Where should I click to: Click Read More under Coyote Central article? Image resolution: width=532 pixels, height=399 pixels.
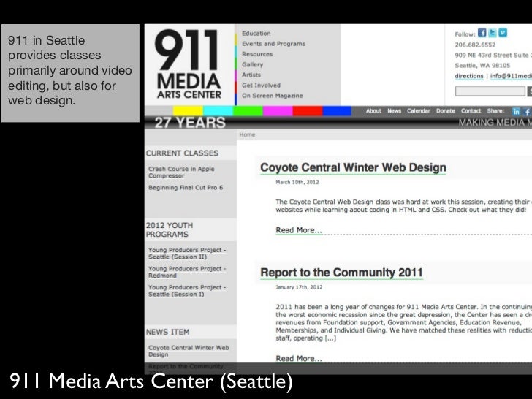pos(299,230)
